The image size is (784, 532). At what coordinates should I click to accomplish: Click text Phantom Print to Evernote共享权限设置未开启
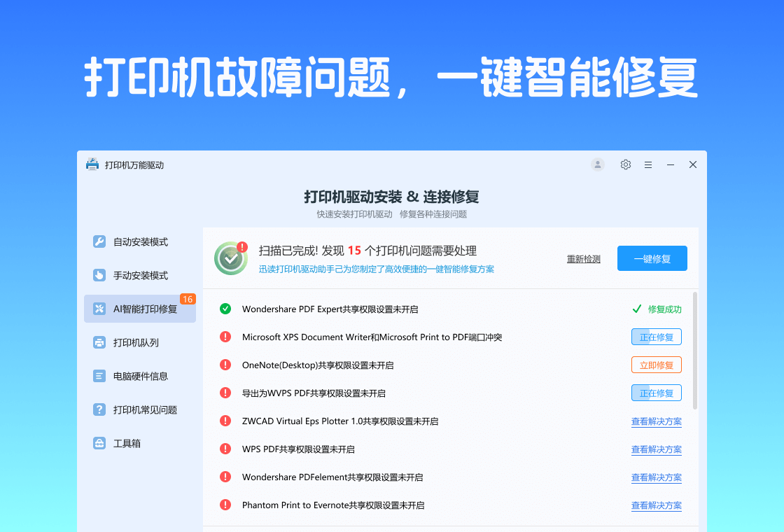(333, 505)
